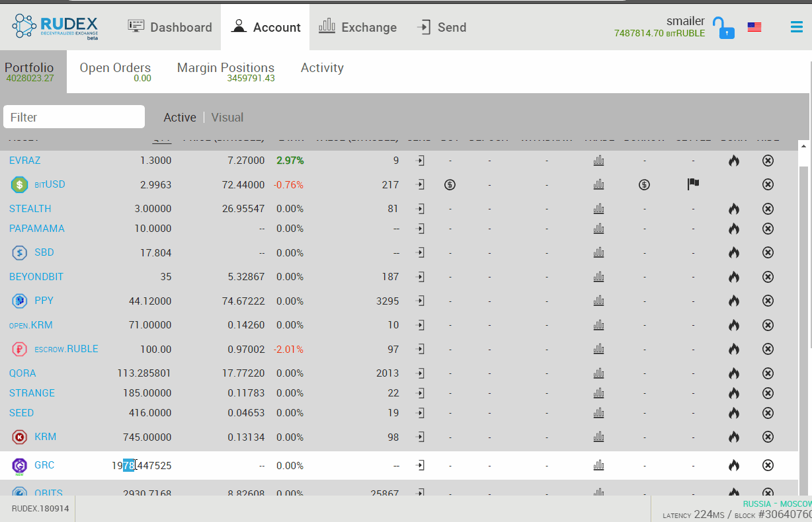
Task: Open the trade chart icon for EVRAZ
Action: (x=599, y=161)
